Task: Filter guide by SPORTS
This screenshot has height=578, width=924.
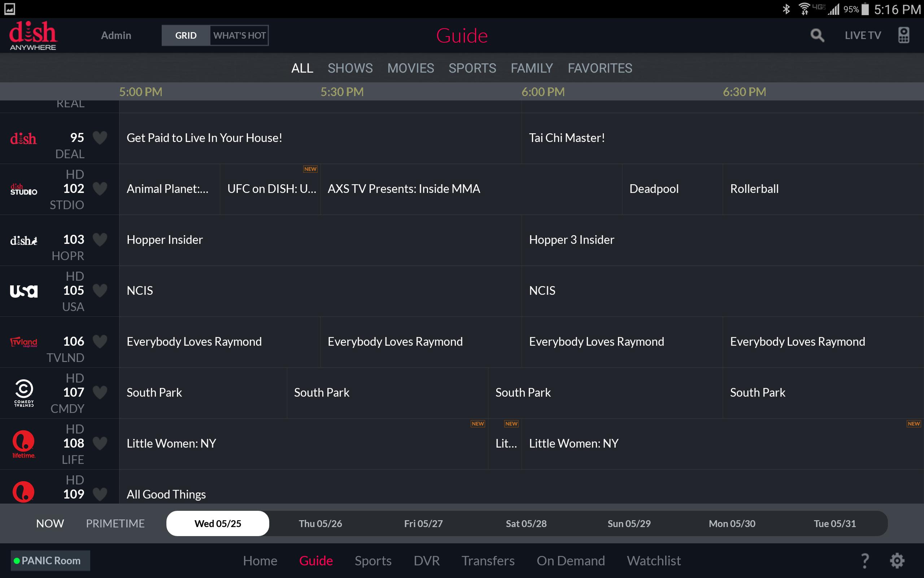Action: click(472, 68)
